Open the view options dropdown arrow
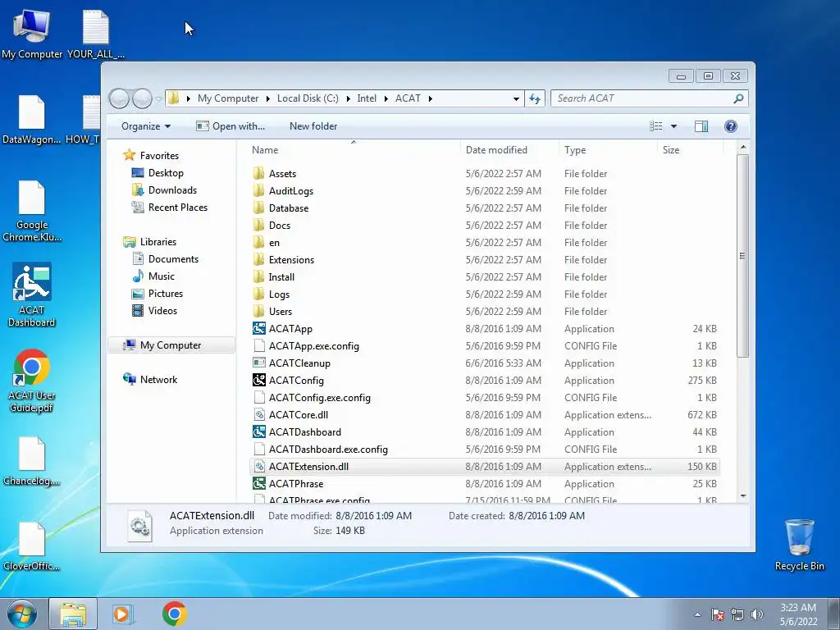Image resolution: width=840 pixels, height=630 pixels. 674,126
